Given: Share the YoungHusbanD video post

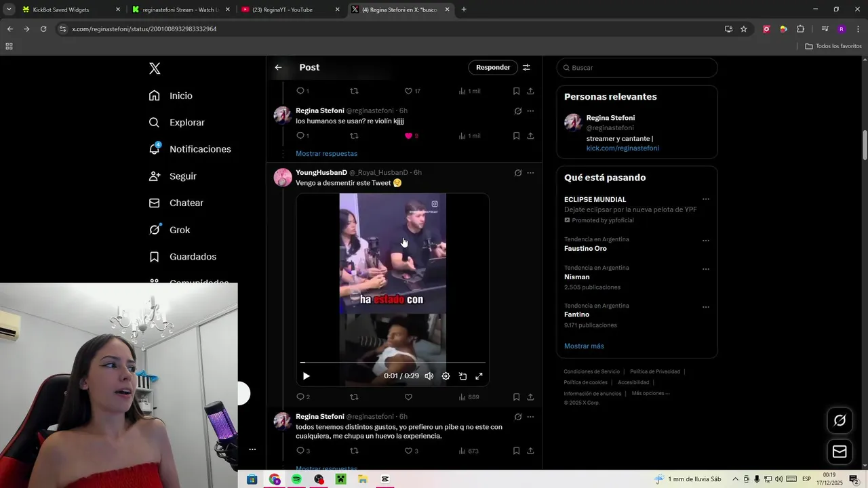Looking at the screenshot, I should tap(530, 397).
